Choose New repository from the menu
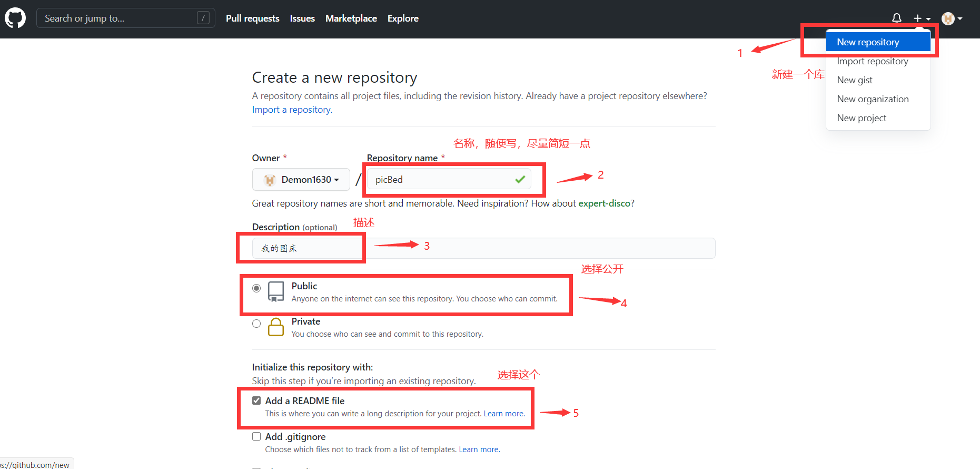Screen dimensions: 980x469 pos(878,42)
